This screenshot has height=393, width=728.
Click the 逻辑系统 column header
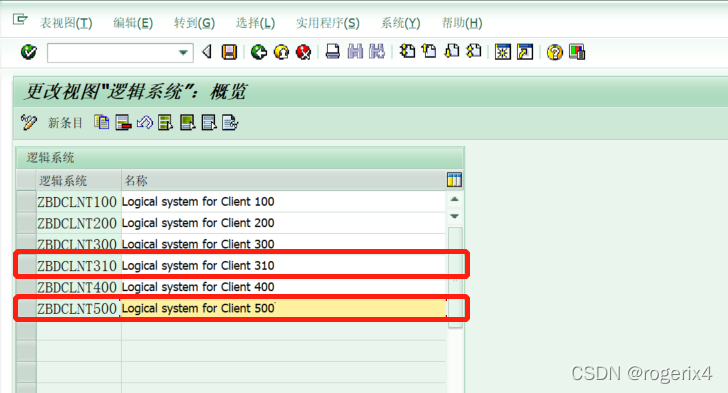tap(79, 180)
